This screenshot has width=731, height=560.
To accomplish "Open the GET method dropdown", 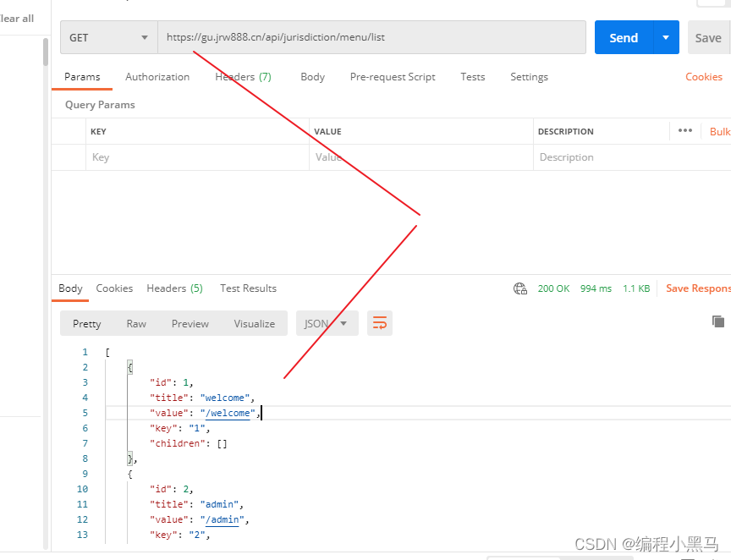I will pos(108,37).
